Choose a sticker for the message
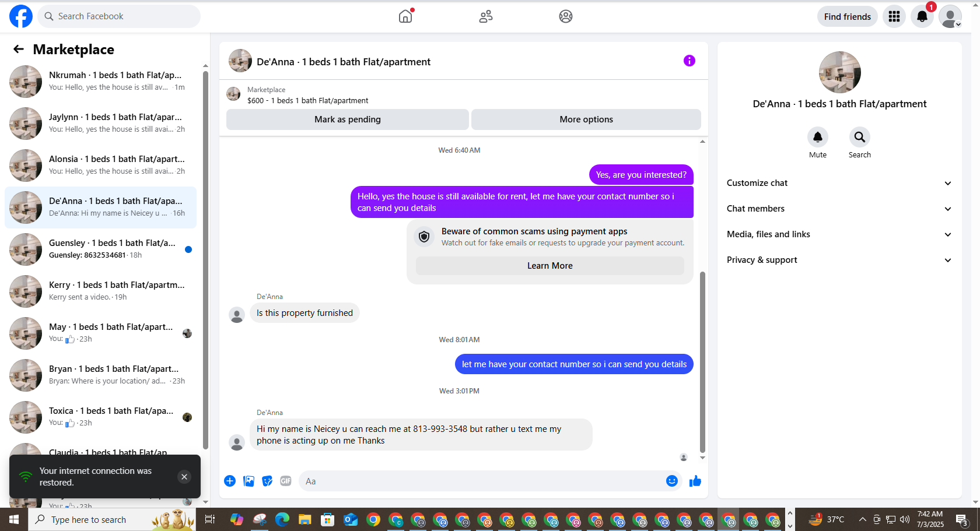The height and width of the screenshot is (531, 980). coord(267,481)
